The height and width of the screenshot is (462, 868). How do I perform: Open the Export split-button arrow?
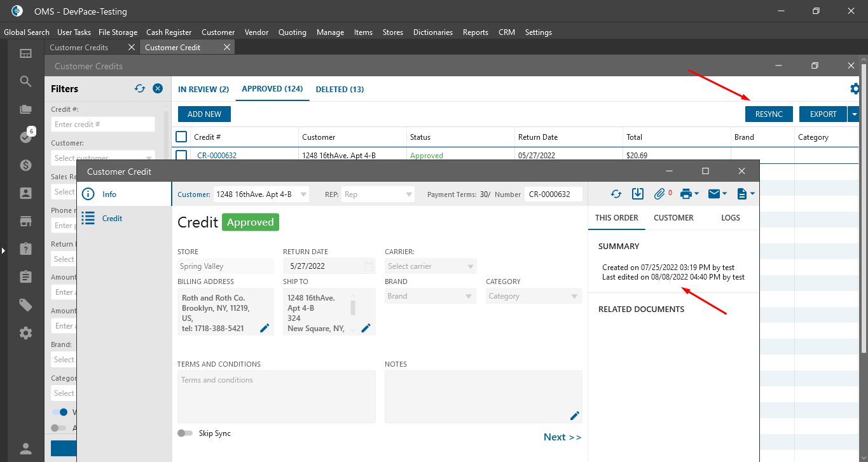coord(855,114)
